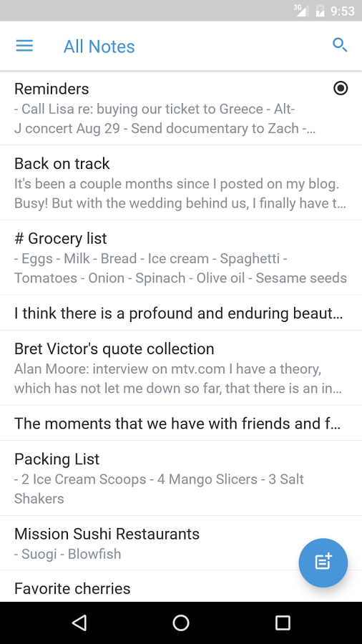Tap the Android home button
Viewport: 362px width, 644px height.
pos(181,623)
